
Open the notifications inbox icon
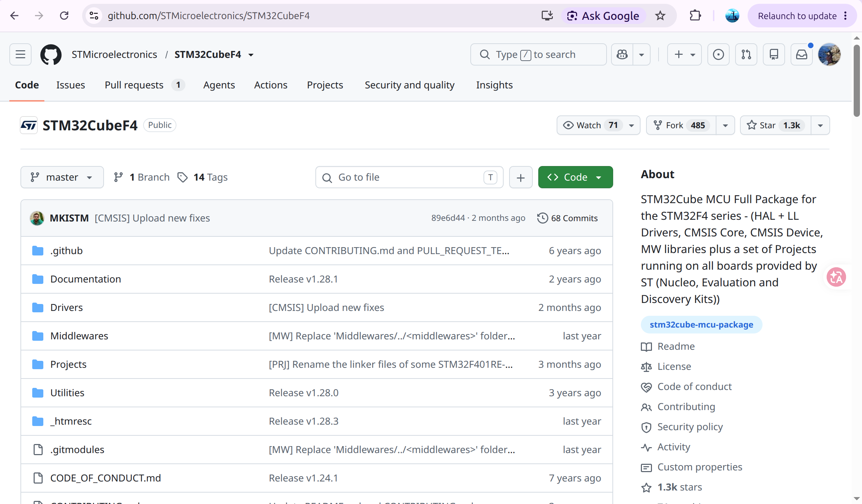802,54
